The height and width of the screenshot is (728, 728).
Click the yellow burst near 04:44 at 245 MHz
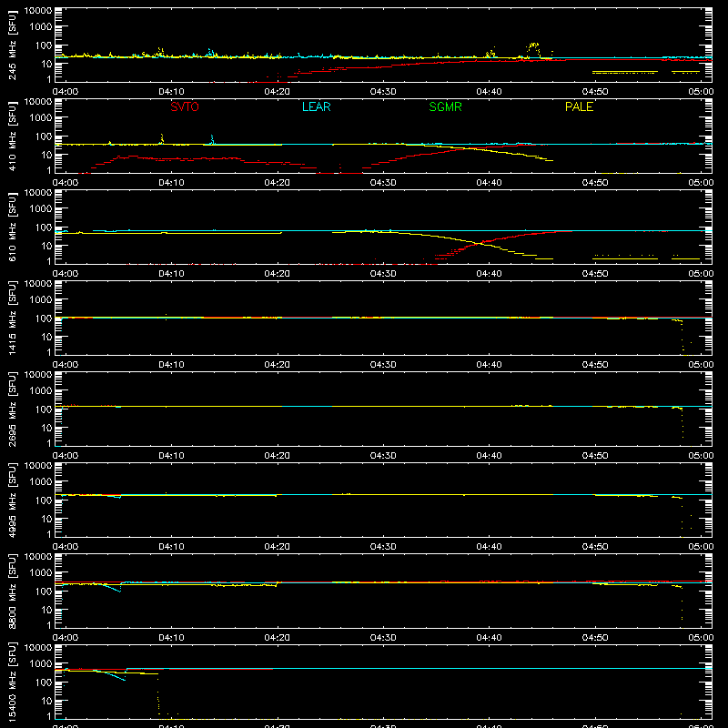(533, 49)
